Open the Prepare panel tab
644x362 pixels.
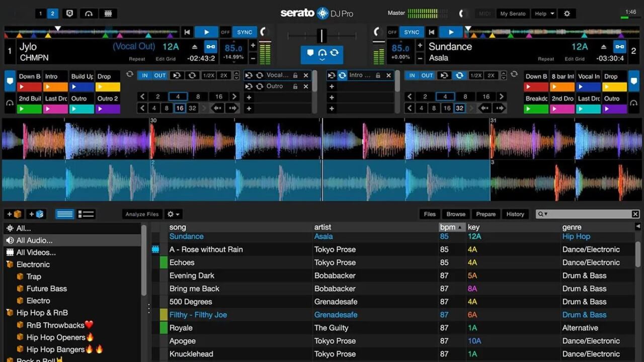click(486, 214)
